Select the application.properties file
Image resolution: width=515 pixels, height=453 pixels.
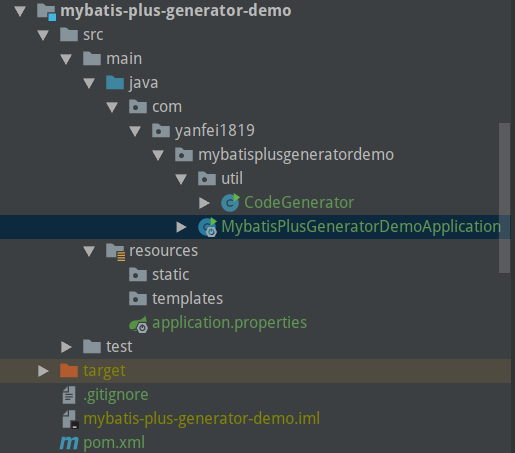229,323
